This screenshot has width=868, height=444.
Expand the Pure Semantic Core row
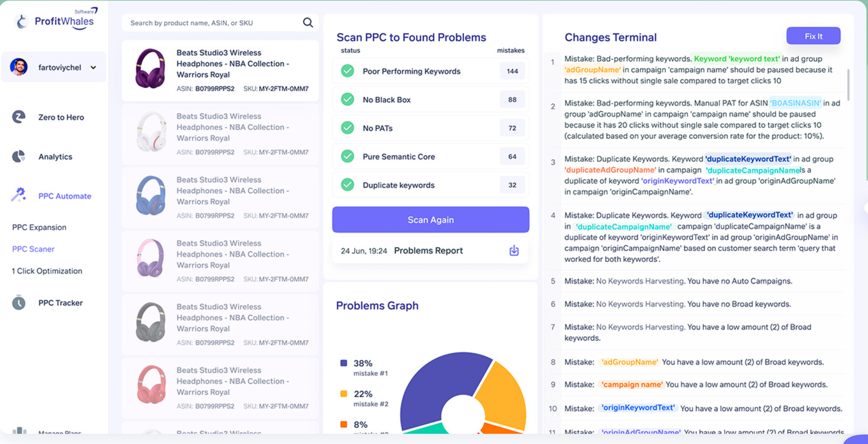(x=430, y=156)
